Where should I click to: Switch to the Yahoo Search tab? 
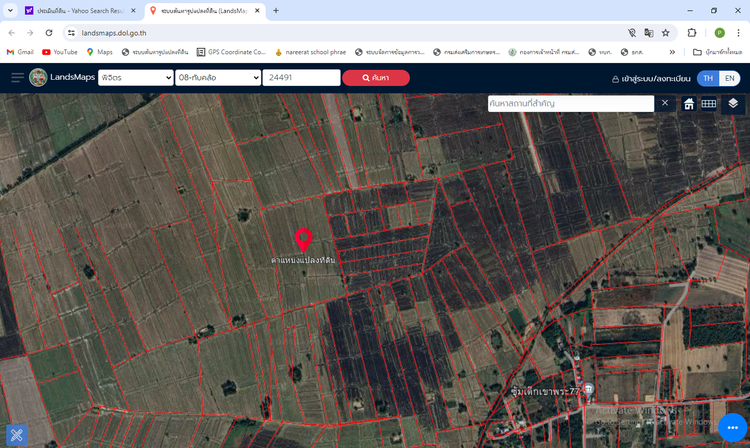pyautogui.click(x=80, y=10)
